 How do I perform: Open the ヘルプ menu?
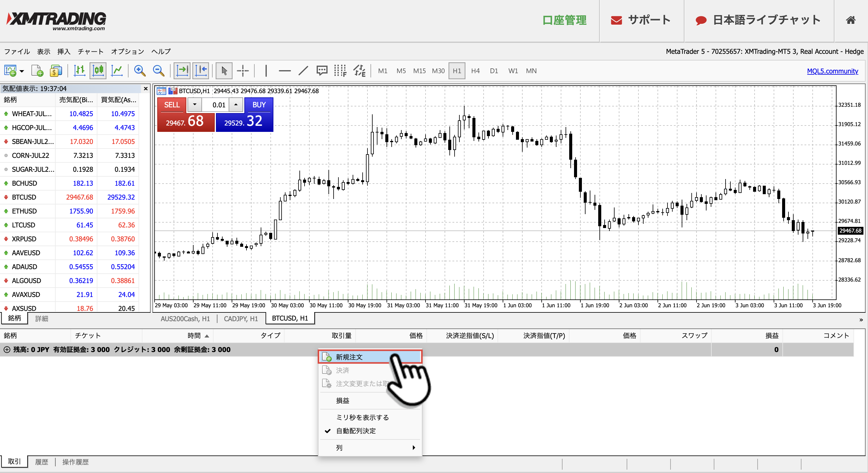click(161, 51)
